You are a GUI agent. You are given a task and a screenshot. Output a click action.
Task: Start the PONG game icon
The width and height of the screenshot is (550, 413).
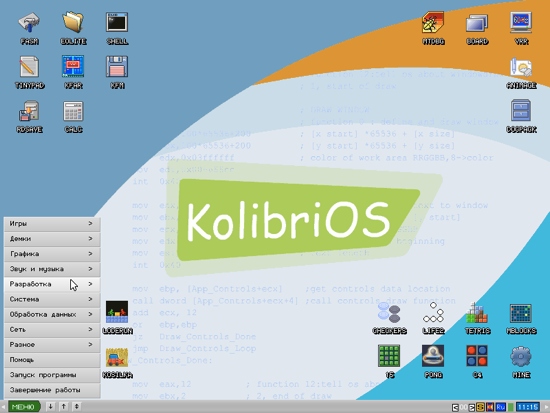coord(433,361)
